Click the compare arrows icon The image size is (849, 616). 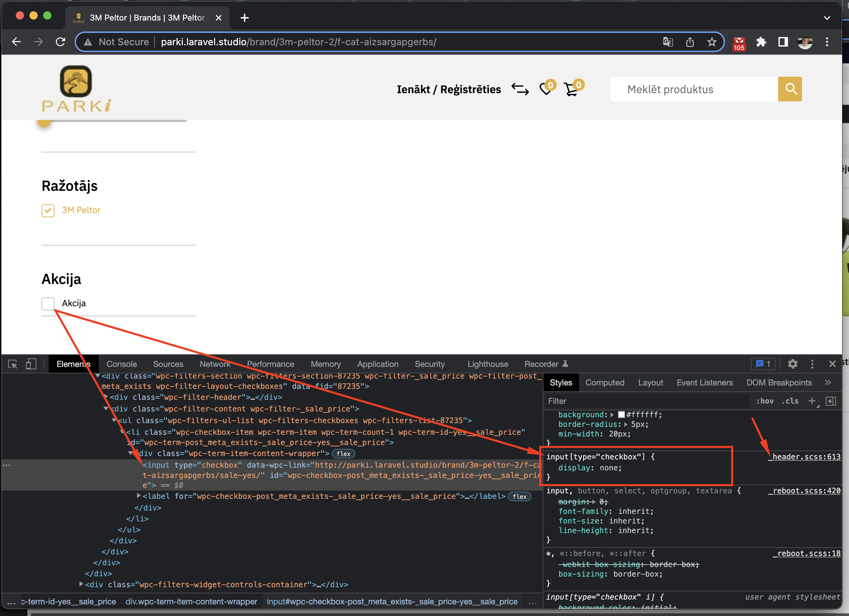(520, 89)
